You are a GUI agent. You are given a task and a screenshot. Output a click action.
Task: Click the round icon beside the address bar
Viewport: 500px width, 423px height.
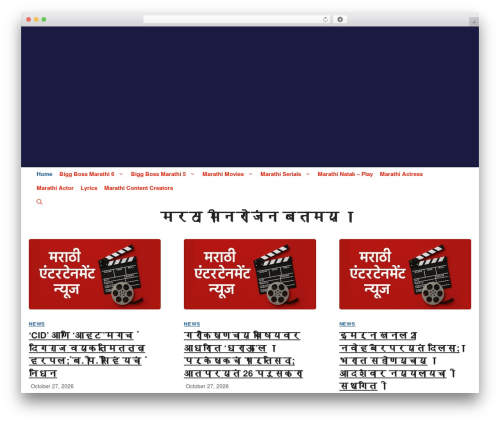(340, 19)
